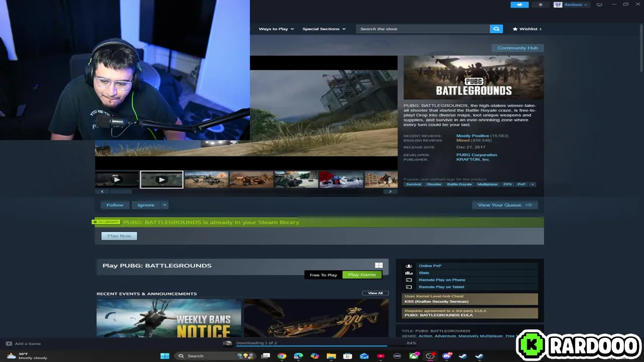Select the Multiplayer tag
The image size is (644, 362).
click(x=488, y=184)
